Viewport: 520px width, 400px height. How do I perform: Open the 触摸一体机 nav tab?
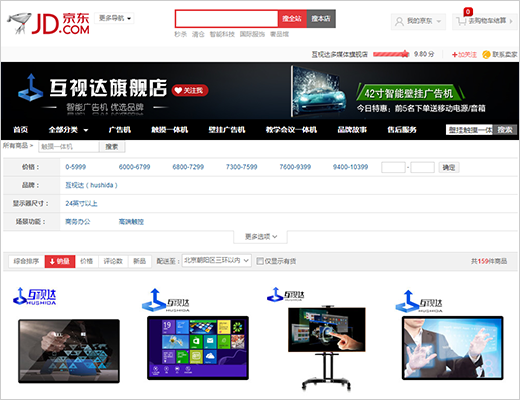(x=169, y=130)
